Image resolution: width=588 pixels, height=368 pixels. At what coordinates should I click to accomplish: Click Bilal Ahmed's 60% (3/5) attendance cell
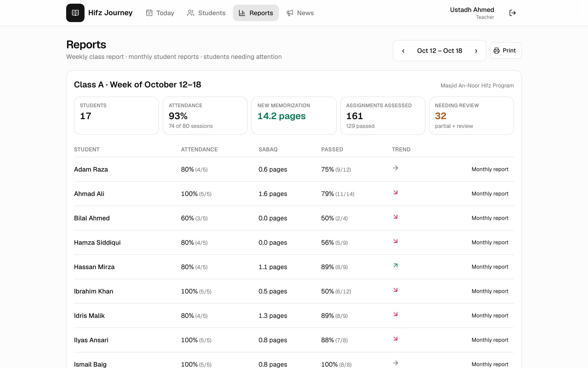(x=194, y=218)
